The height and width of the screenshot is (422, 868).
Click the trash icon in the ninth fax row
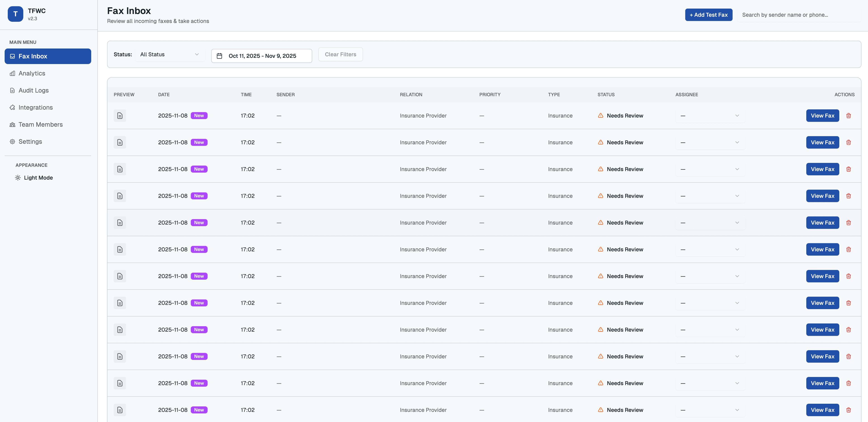(x=849, y=330)
